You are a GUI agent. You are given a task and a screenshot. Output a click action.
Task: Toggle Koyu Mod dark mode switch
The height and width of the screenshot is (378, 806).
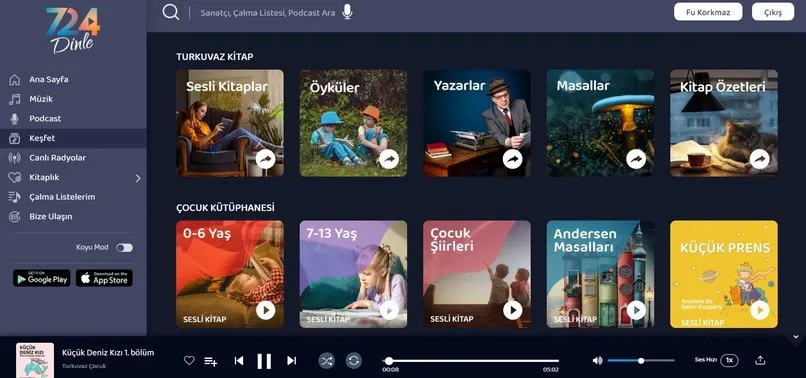tap(124, 248)
